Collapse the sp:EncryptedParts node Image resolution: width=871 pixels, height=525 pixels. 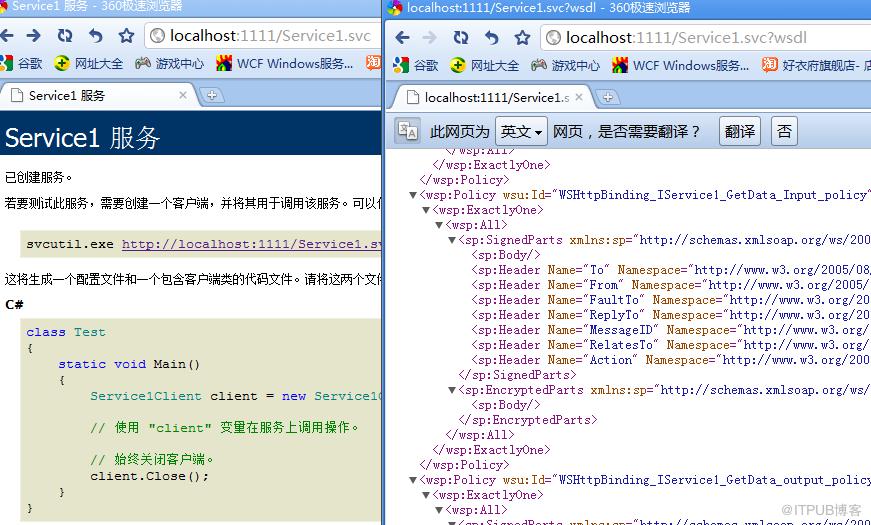[x=452, y=390]
